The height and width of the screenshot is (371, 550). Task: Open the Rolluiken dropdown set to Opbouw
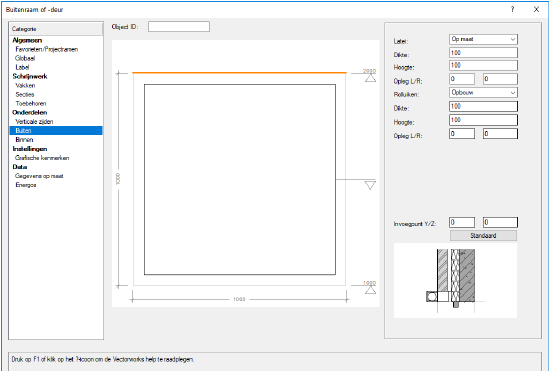[483, 93]
